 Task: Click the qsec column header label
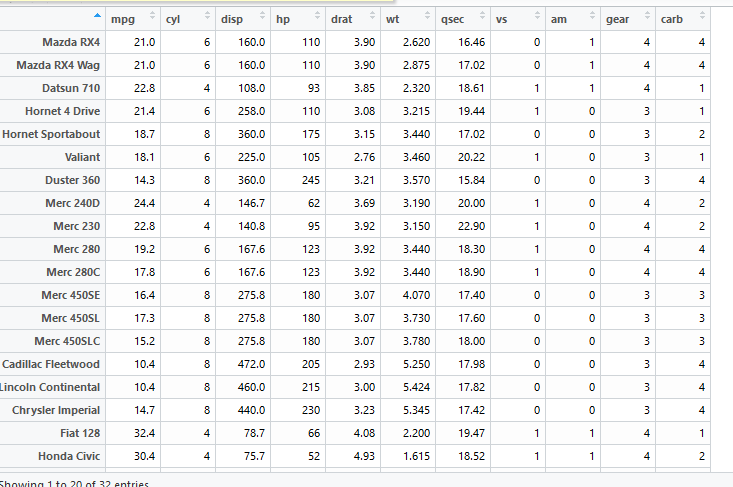451,19
